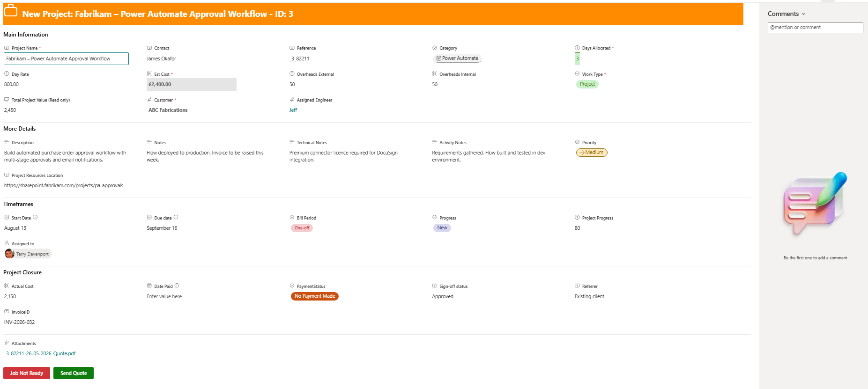Click the InvoiceID value INV-2026-032

pos(20,322)
